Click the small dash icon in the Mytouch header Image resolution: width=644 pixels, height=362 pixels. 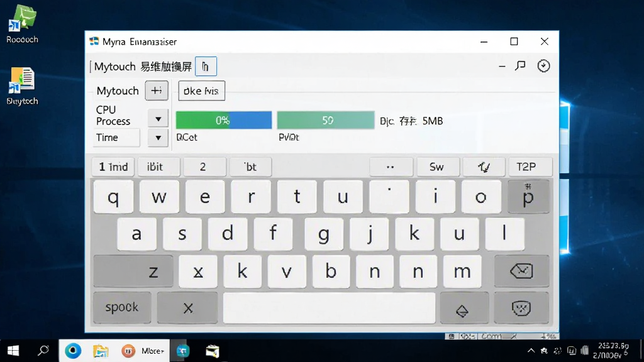(502, 66)
